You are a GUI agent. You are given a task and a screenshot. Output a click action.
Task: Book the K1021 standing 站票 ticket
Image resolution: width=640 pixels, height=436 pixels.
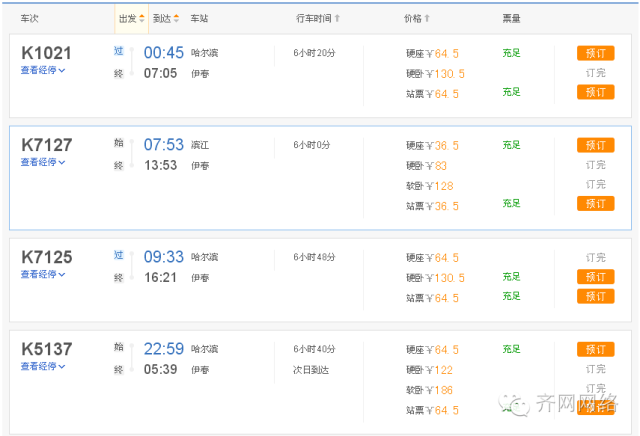click(596, 92)
